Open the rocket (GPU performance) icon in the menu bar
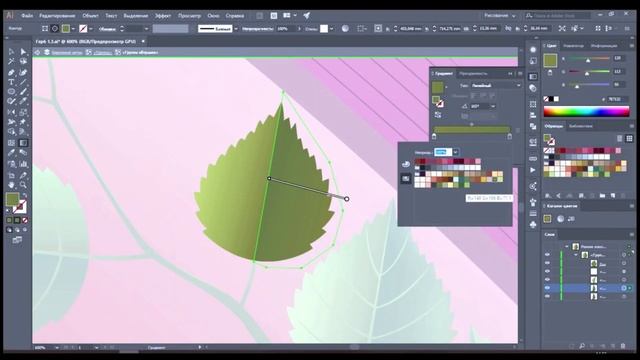Screen dimensions: 640x360 (307, 16)
